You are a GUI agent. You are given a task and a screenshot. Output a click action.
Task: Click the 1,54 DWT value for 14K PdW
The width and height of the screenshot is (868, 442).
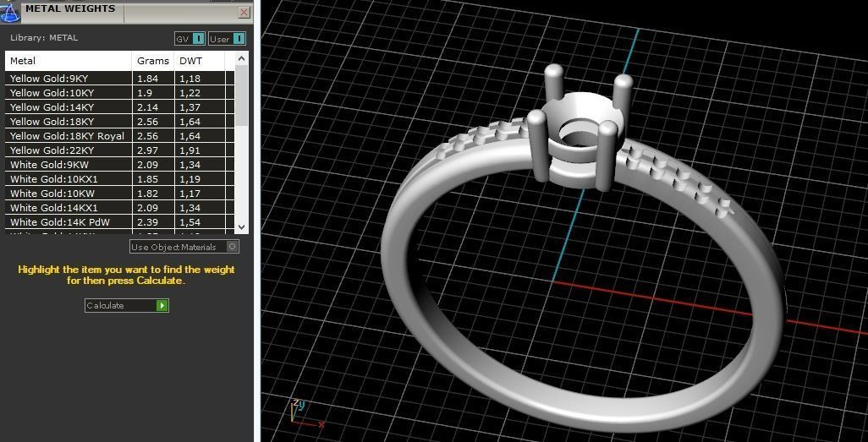190,221
